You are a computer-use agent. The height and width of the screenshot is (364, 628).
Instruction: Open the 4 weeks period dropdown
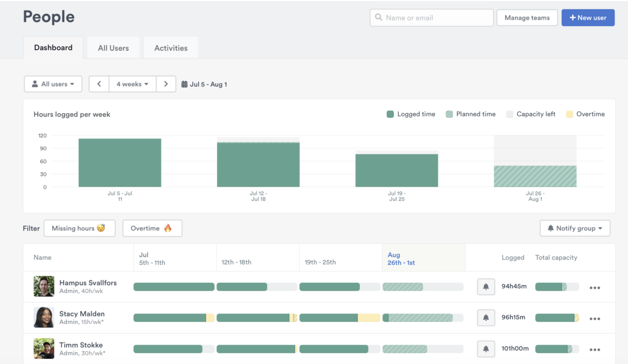pos(132,84)
